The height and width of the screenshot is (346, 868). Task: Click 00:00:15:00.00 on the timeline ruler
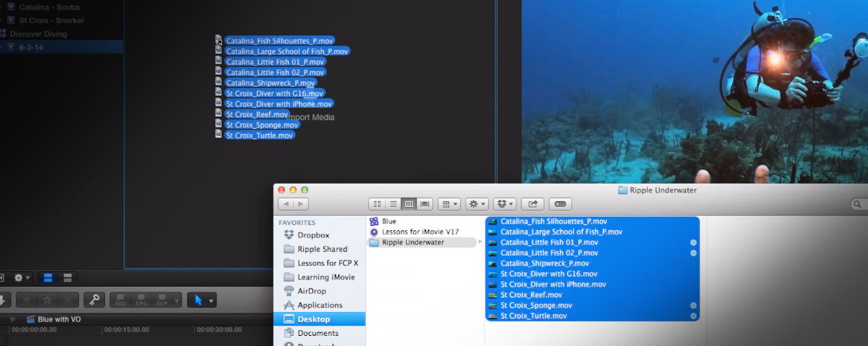[x=127, y=329]
